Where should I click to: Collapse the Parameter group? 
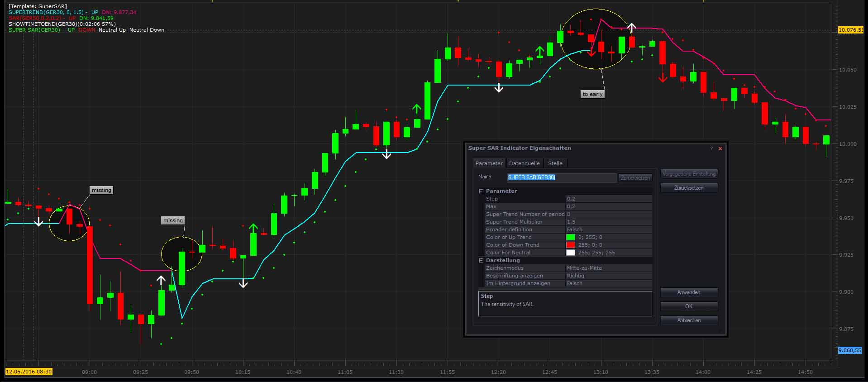pos(482,191)
